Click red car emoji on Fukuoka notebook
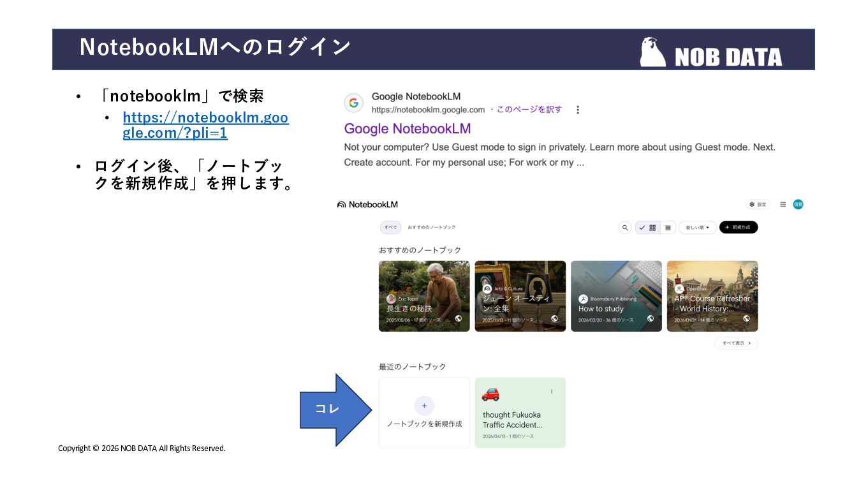Image resolution: width=868 pixels, height=488 pixels. point(490,394)
